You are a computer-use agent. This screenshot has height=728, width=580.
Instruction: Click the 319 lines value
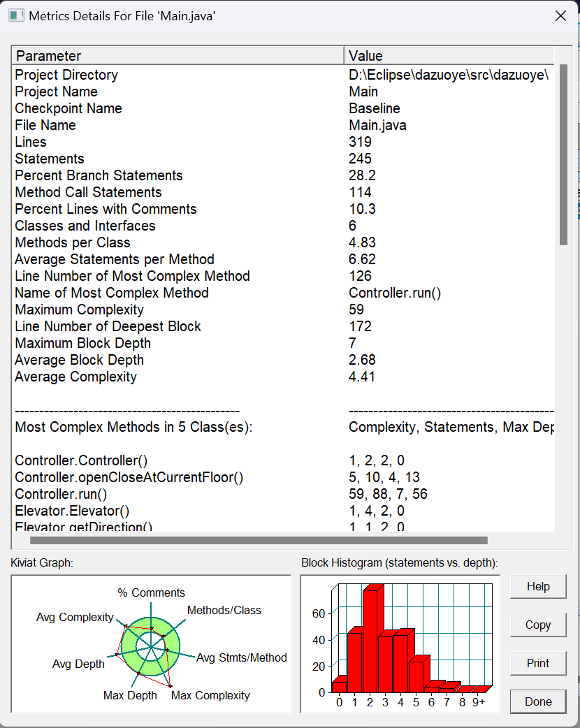pos(360,142)
